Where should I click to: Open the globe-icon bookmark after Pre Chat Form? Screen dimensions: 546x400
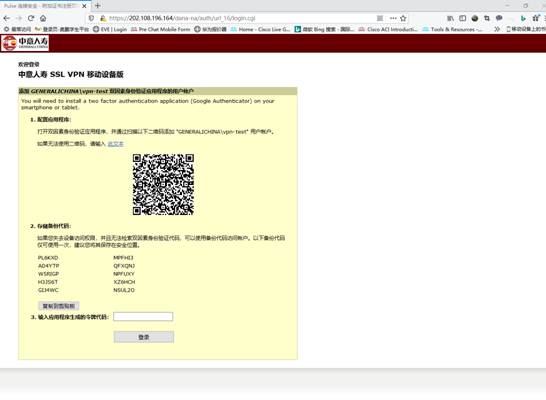pyautogui.click(x=210, y=29)
